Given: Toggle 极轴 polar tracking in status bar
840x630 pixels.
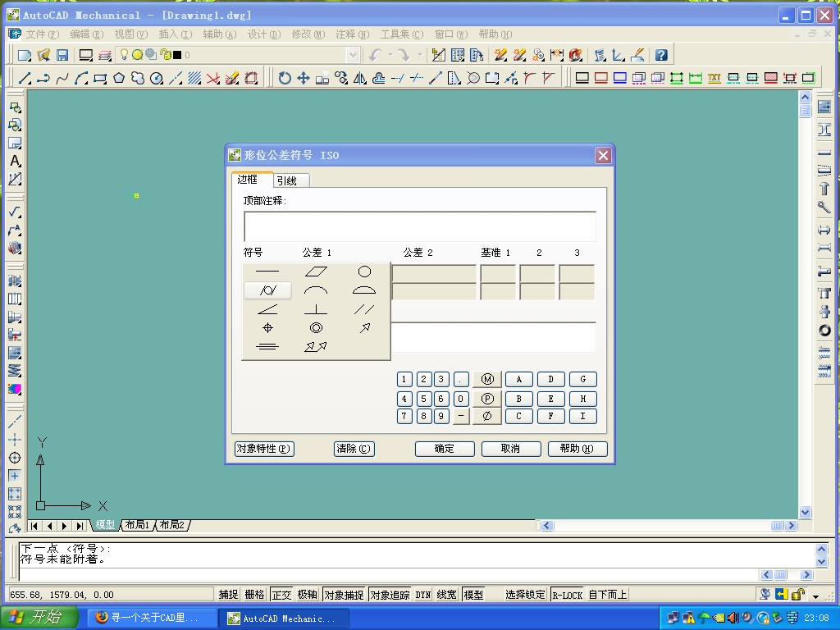Looking at the screenshot, I should tap(308, 595).
